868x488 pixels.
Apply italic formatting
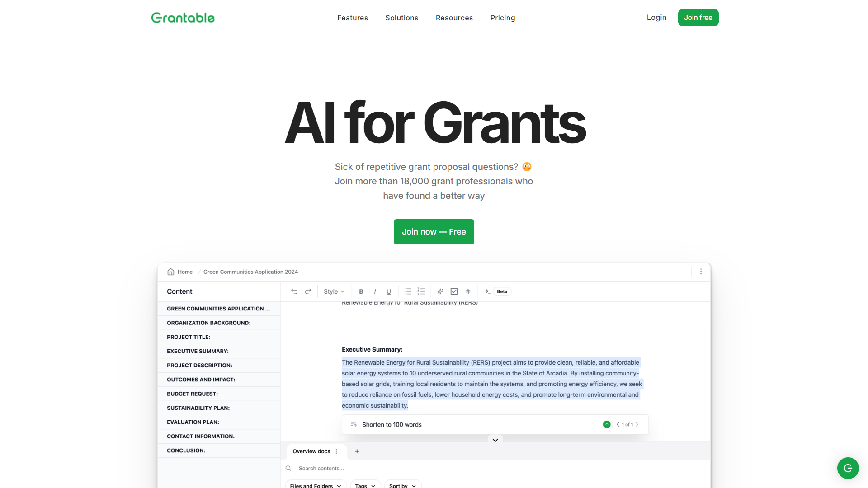(375, 291)
